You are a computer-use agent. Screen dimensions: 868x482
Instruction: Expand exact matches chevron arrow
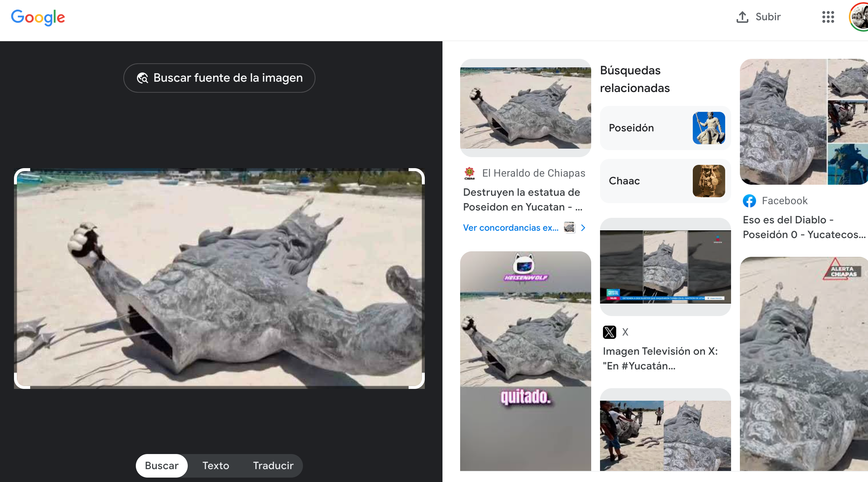583,228
